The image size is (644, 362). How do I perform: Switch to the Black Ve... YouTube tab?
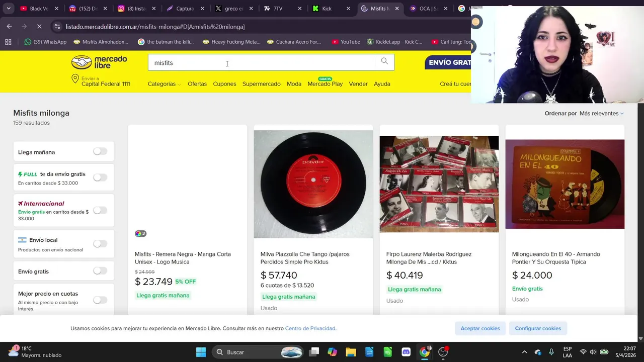pos(34,9)
